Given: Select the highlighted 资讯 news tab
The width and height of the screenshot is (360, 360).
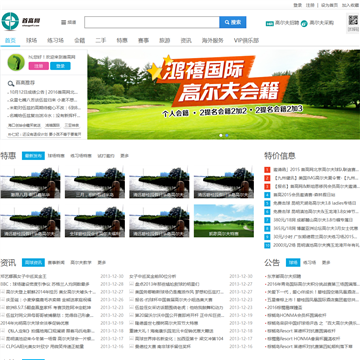Looking at the screenshot, I should pos(33,262).
